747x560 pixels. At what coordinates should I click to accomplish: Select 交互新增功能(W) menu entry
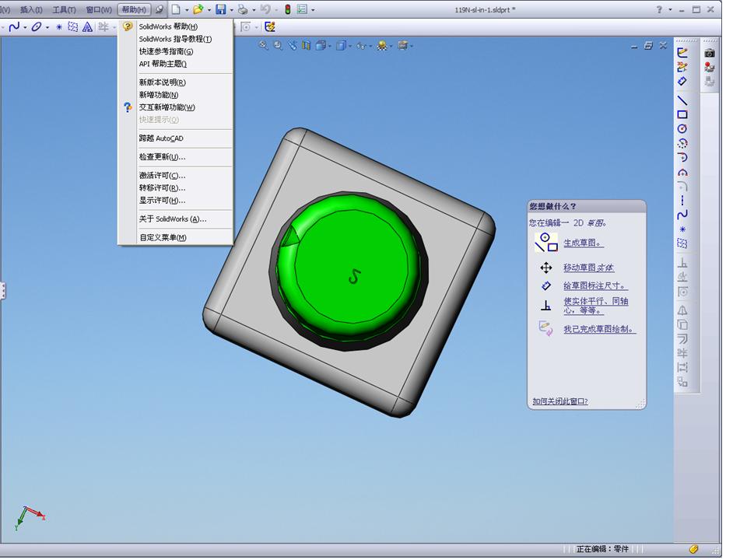175,107
